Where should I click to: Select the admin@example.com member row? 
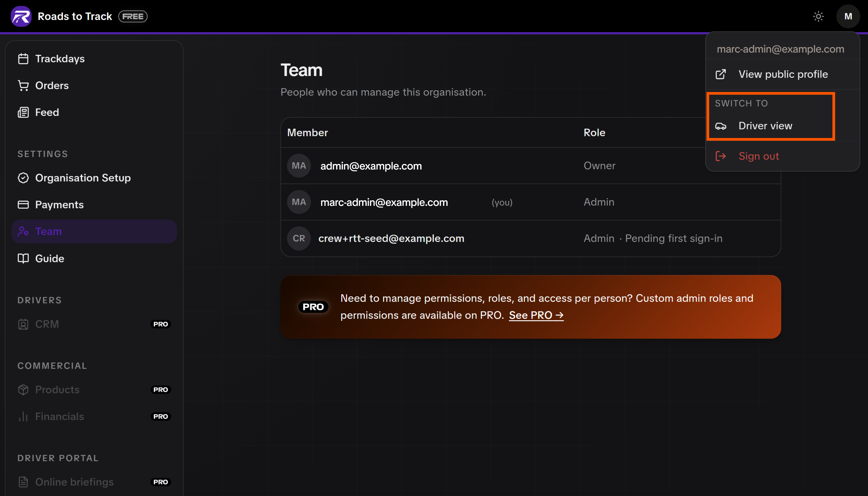[530, 166]
